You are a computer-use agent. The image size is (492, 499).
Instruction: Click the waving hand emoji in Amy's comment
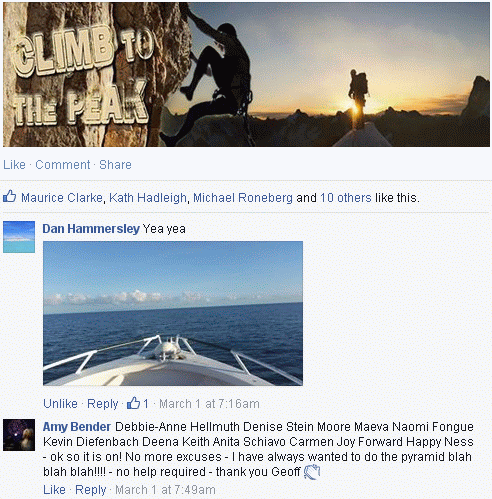pos(312,472)
